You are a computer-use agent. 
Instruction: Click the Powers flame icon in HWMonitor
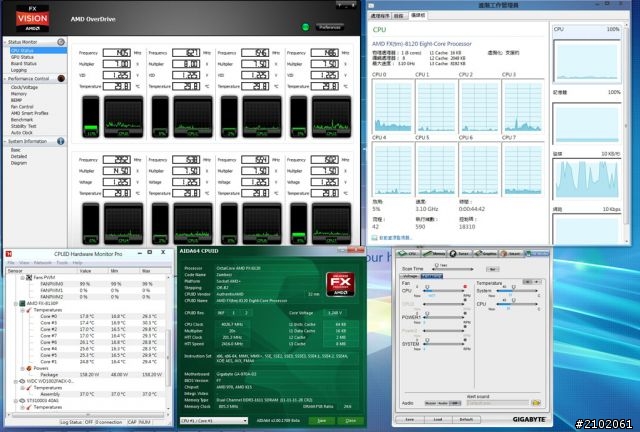tap(29, 368)
